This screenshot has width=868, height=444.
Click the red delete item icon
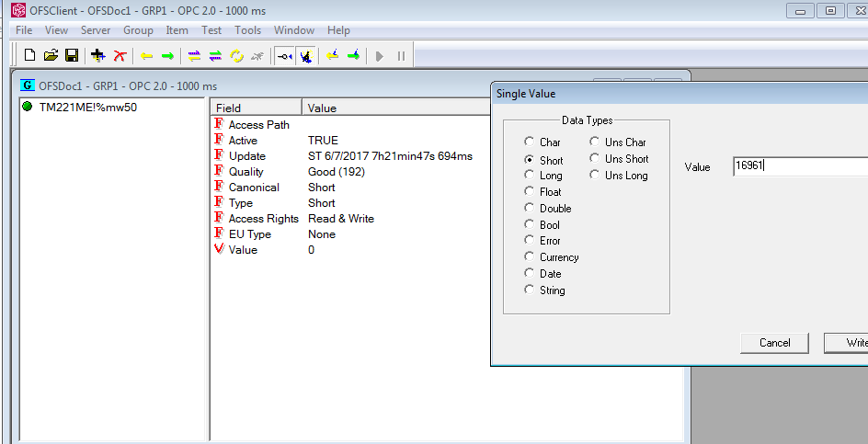coord(119,56)
